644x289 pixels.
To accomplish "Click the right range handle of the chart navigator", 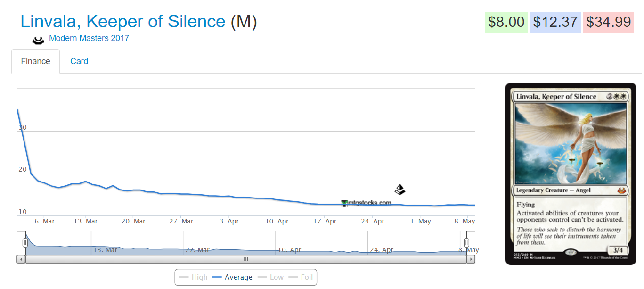I will pyautogui.click(x=466, y=243).
